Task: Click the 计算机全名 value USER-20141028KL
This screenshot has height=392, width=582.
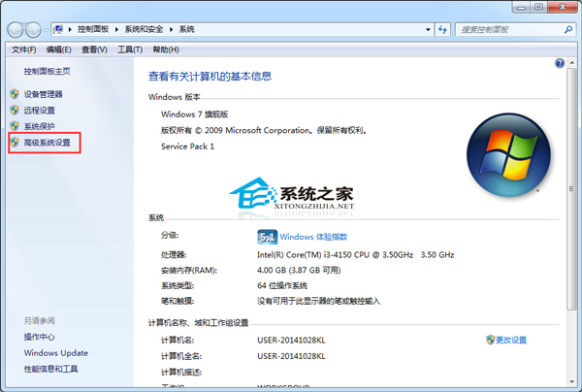Action: pyautogui.click(x=291, y=356)
